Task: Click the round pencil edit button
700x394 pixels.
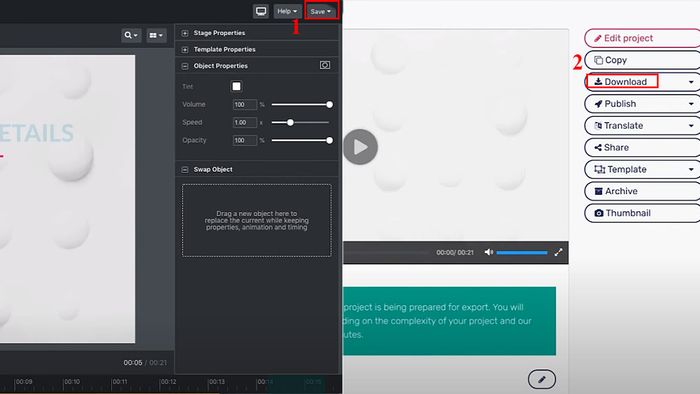Action: tap(542, 379)
